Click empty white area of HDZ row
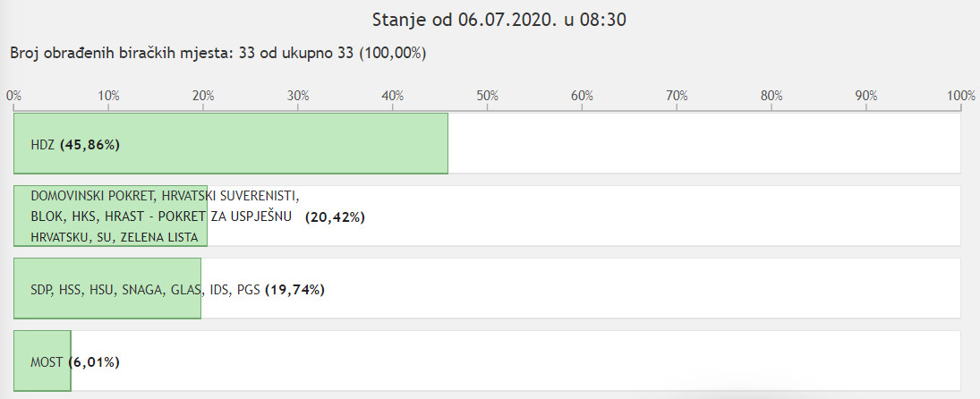Screen dimensions: 980x399 [704, 143]
